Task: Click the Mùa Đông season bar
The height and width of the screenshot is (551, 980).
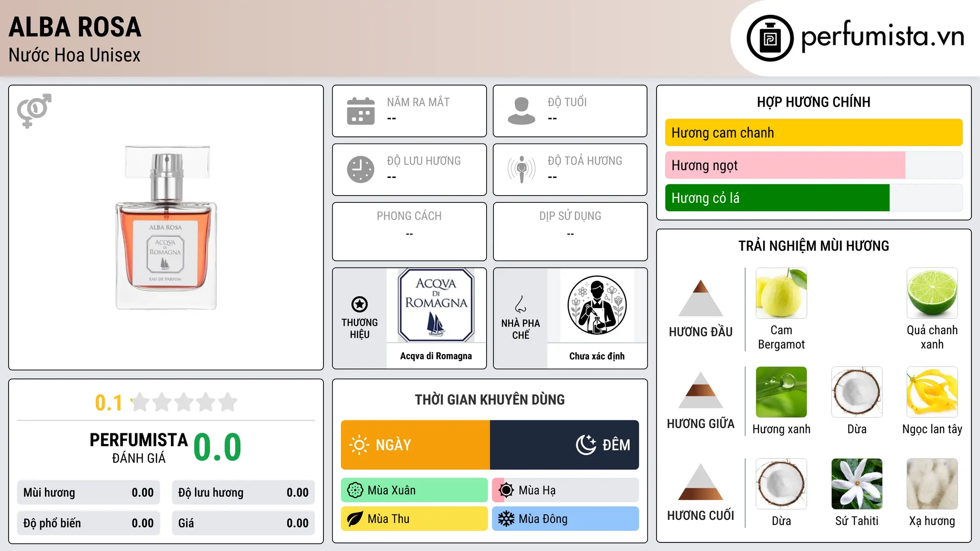Action: pyautogui.click(x=566, y=519)
